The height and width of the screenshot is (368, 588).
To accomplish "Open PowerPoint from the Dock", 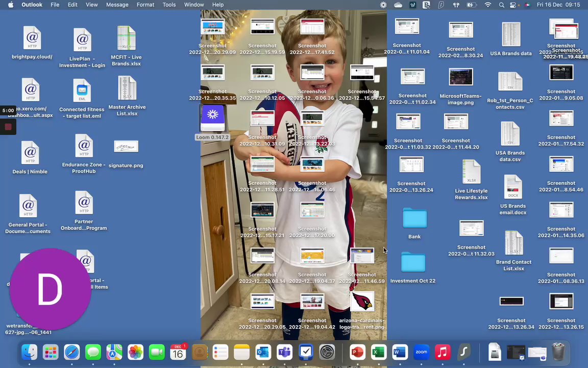I will coord(357,352).
